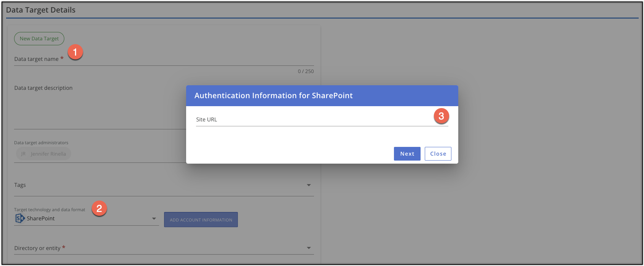Click the 0 / 250 character counter
Image resolution: width=644 pixels, height=266 pixels.
pyautogui.click(x=306, y=71)
